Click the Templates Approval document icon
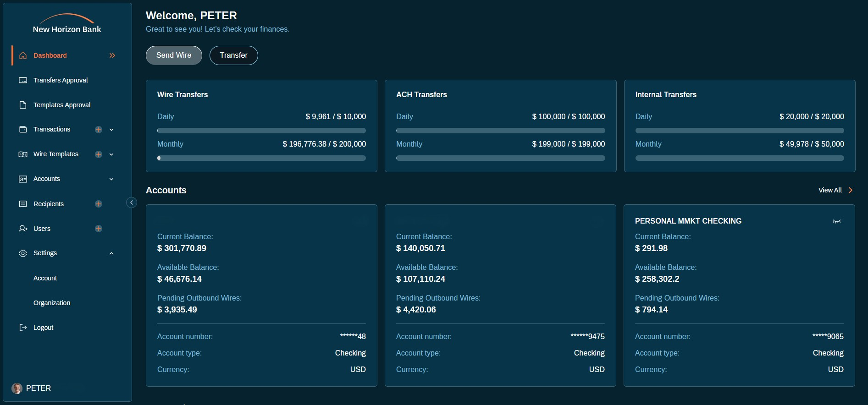The width and height of the screenshot is (868, 405). (23, 105)
